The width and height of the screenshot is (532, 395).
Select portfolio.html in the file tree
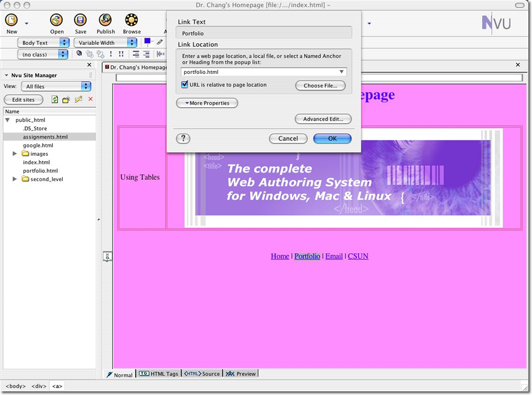click(41, 171)
